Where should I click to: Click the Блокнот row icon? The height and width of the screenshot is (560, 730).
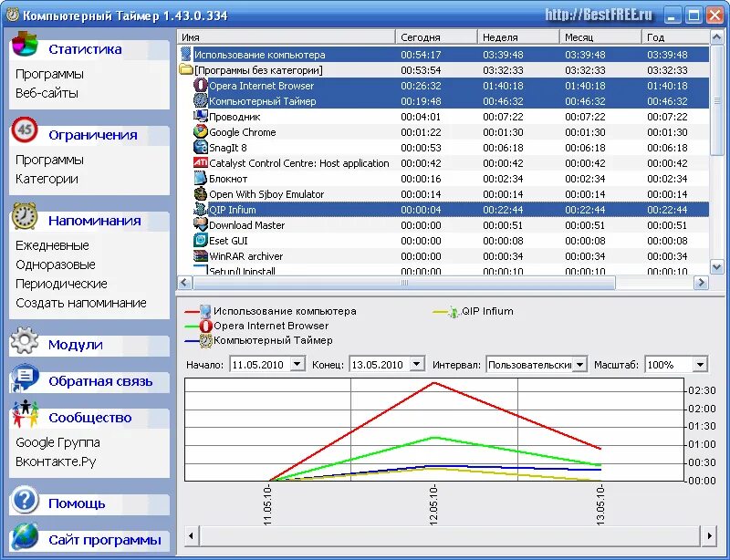(200, 178)
